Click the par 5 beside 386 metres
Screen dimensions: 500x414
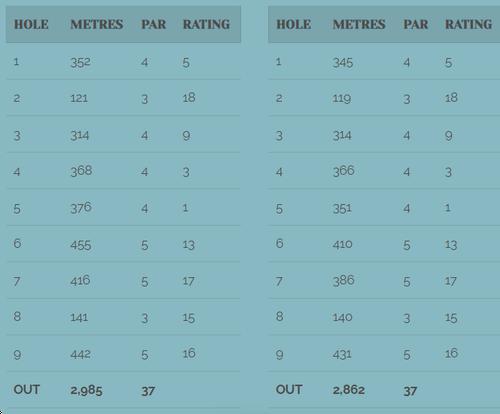(x=407, y=282)
